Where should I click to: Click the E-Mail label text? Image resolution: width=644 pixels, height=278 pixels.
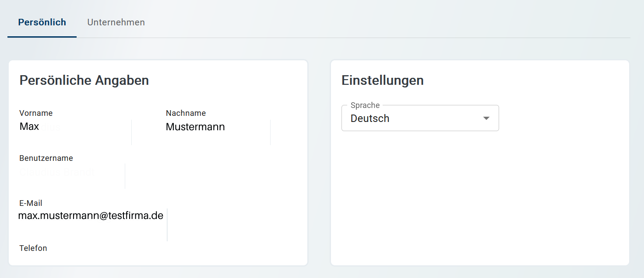(x=31, y=203)
